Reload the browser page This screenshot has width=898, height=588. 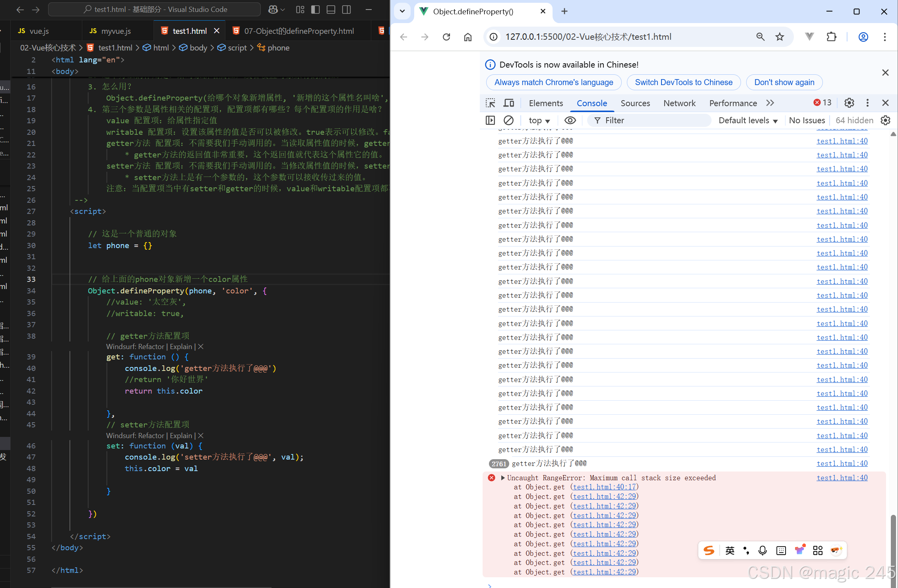[x=446, y=37]
